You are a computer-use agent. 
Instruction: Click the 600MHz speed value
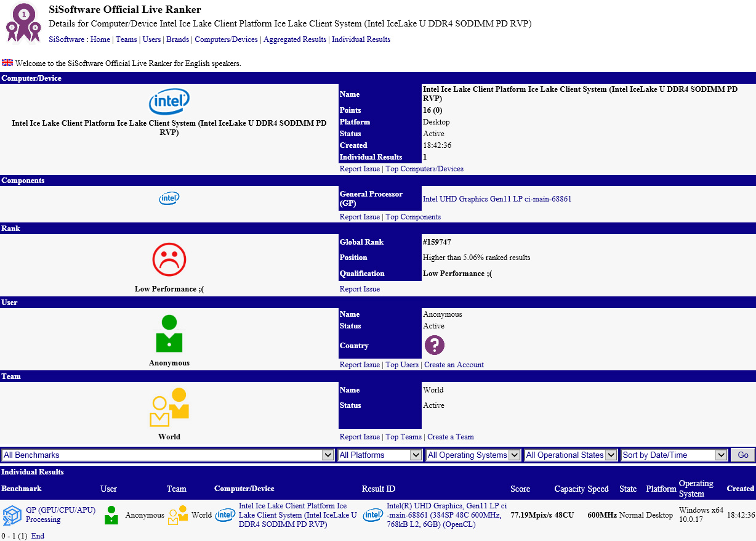[602, 515]
